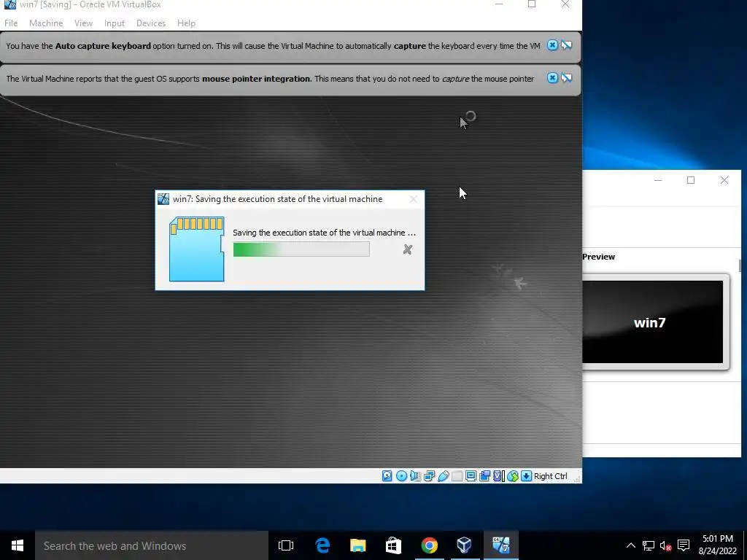
Task: Cancel the save state operation
Action: point(407,249)
